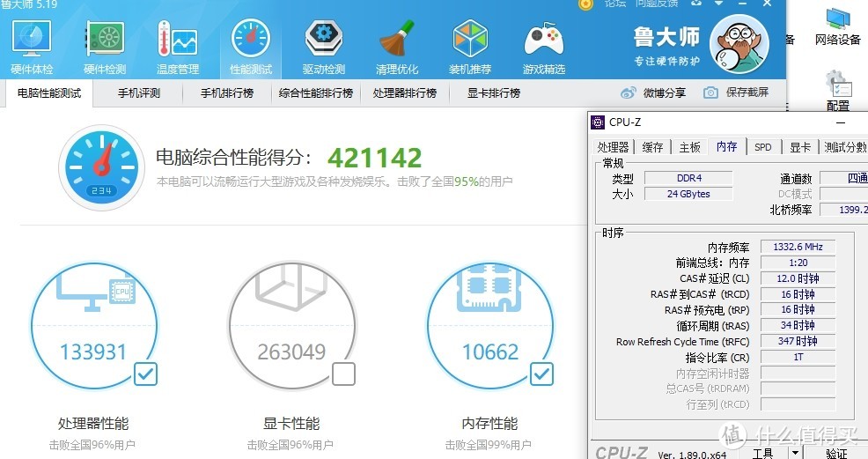Open the 综合性能排行榜 tab
Screen dimensions: 868x459
[x=315, y=93]
